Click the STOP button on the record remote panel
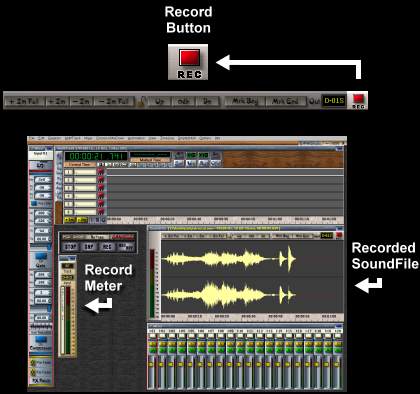Viewport: 420px width, 394px height. (x=70, y=247)
